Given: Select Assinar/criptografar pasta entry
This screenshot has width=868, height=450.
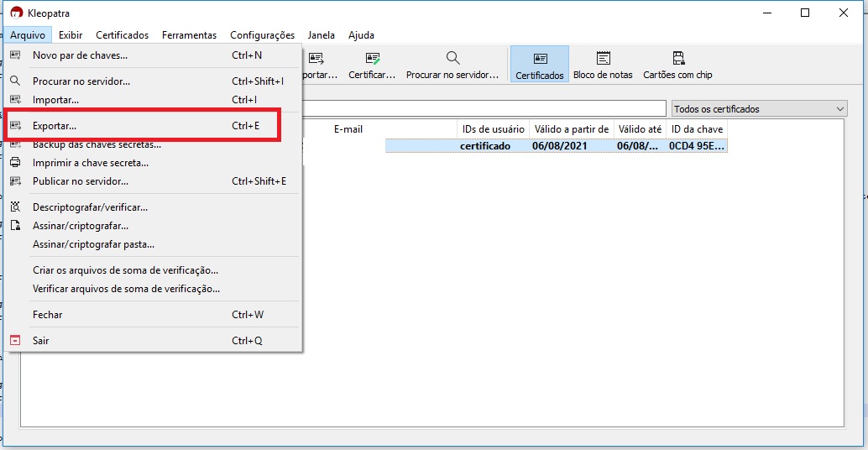Looking at the screenshot, I should coord(154,244).
